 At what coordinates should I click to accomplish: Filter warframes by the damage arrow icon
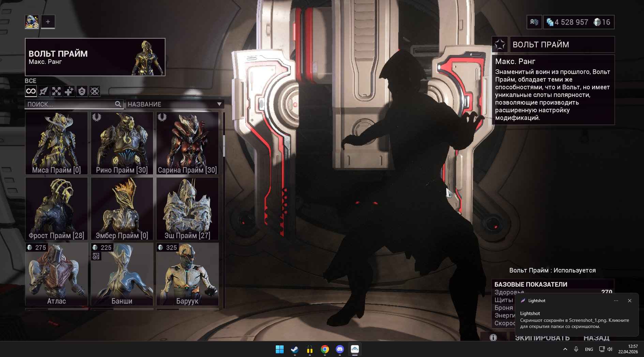pos(44,91)
